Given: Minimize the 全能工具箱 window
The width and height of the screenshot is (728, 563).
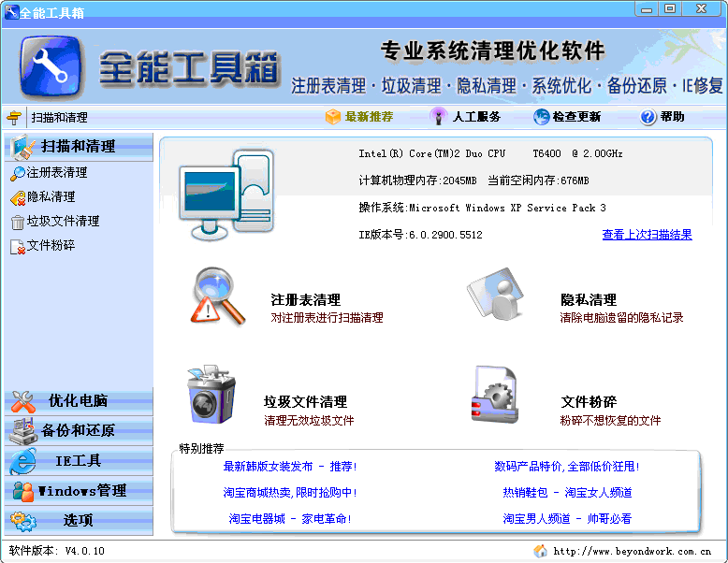Looking at the screenshot, I should pos(647,8).
